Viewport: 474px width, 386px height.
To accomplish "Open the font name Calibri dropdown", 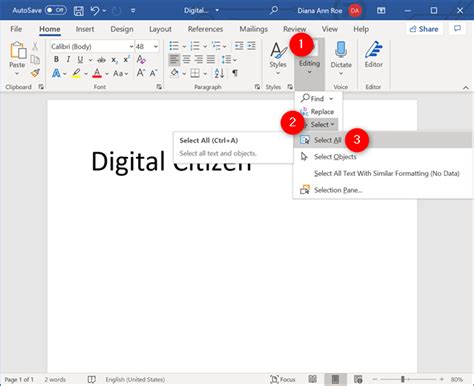I will (x=131, y=47).
